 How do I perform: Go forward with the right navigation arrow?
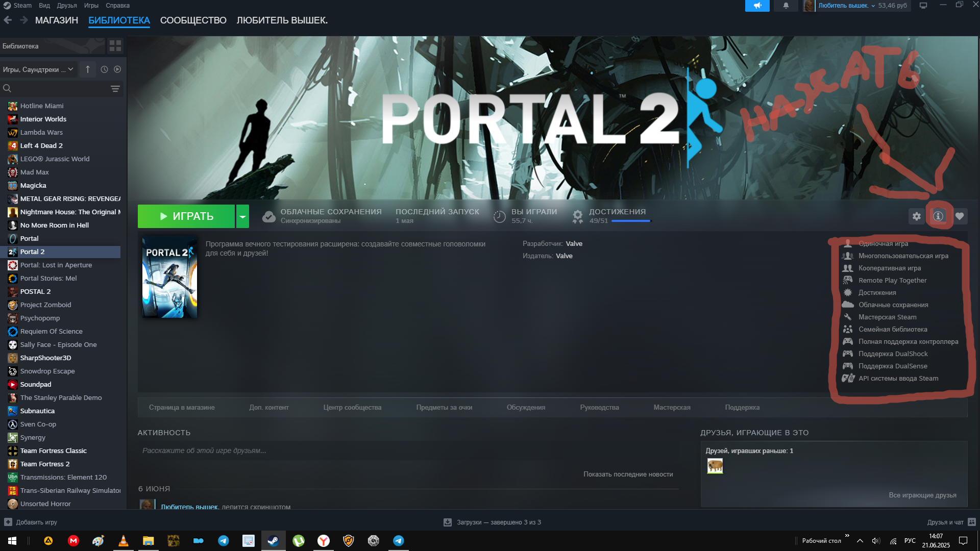[23, 20]
